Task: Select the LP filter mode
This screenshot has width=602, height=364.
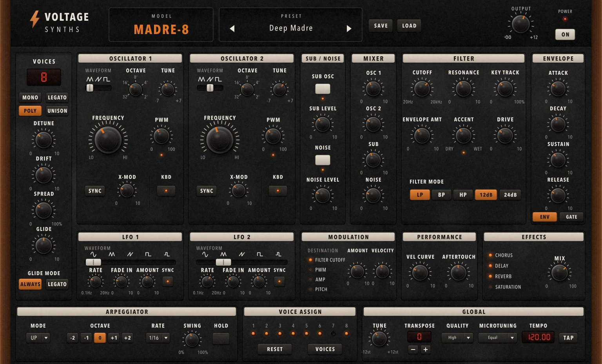Action: click(420, 195)
